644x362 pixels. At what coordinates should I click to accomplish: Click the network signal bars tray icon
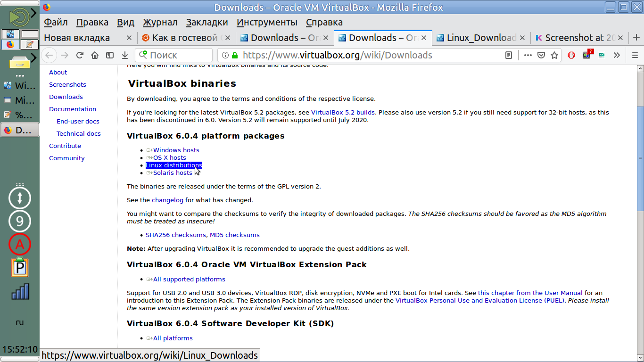[20, 291]
